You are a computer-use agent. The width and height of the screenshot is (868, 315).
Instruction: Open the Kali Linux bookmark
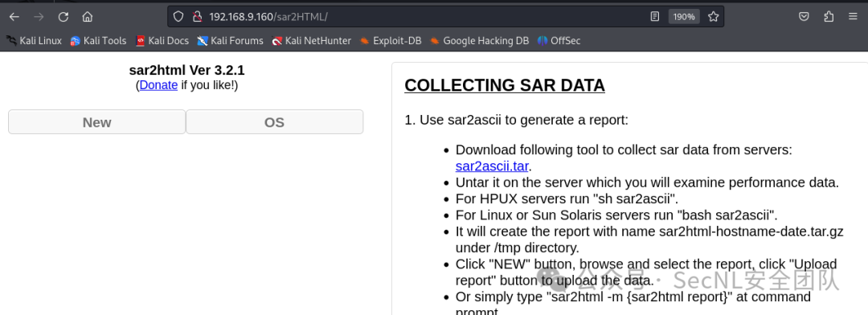click(35, 40)
